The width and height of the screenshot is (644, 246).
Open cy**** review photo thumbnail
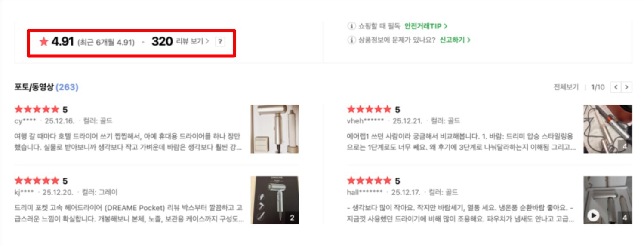tap(274, 129)
